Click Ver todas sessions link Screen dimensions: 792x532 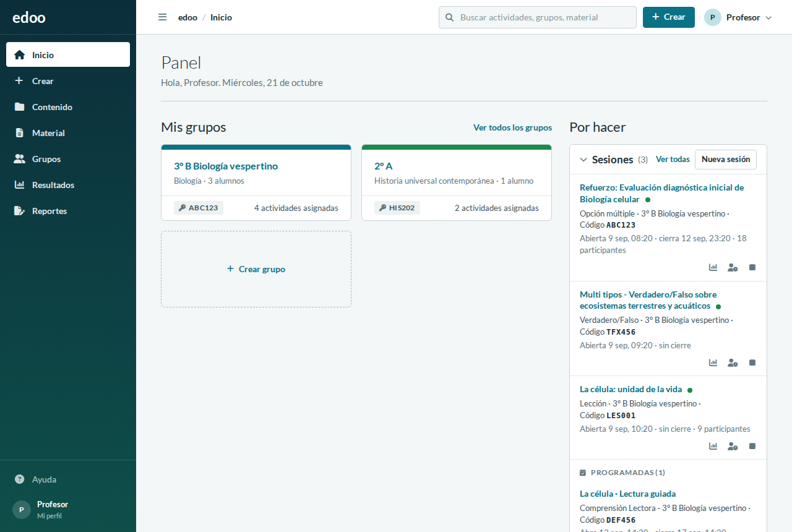point(673,160)
